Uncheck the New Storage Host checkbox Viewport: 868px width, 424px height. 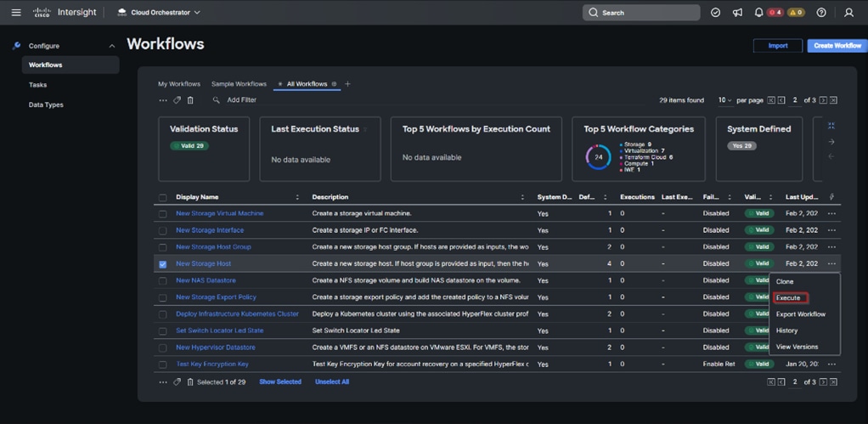click(163, 264)
